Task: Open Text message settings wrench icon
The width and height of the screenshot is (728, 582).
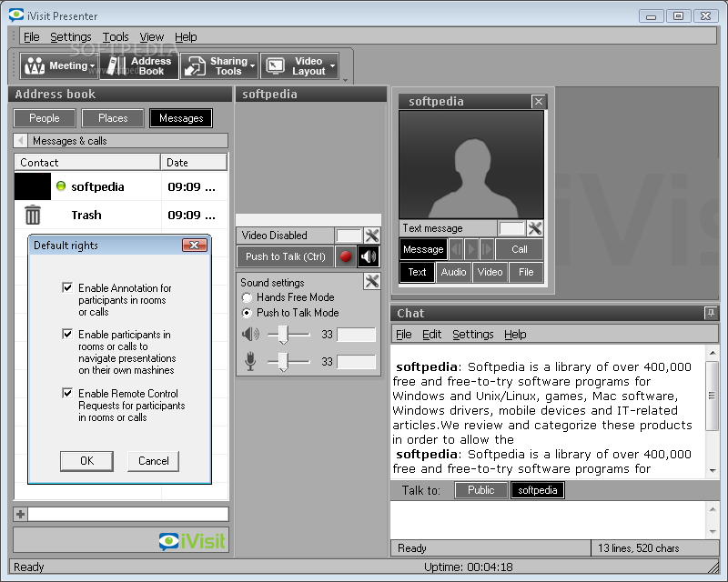Action: (535, 228)
